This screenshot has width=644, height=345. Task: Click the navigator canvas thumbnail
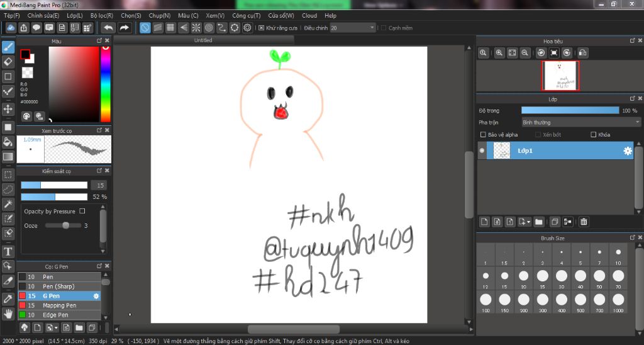(560, 76)
